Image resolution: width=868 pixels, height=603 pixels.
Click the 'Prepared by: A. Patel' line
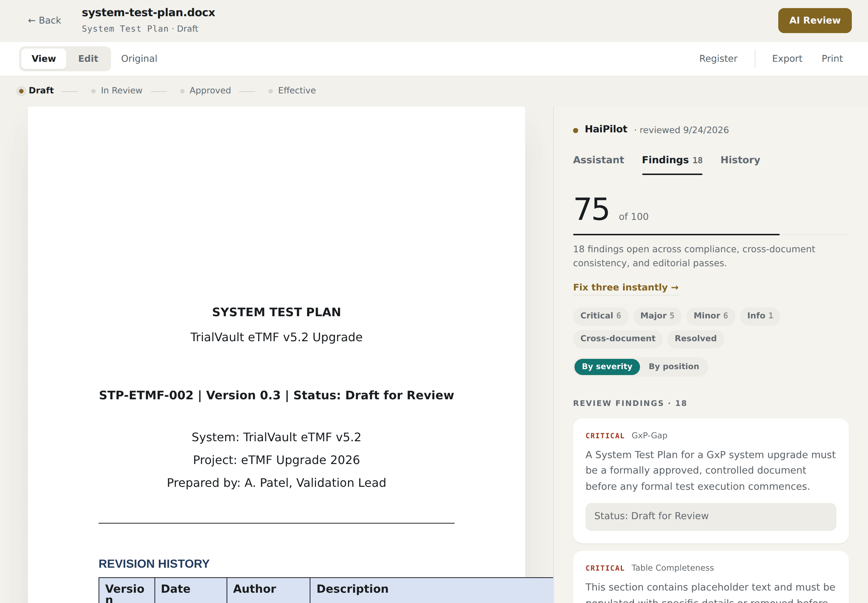click(276, 483)
